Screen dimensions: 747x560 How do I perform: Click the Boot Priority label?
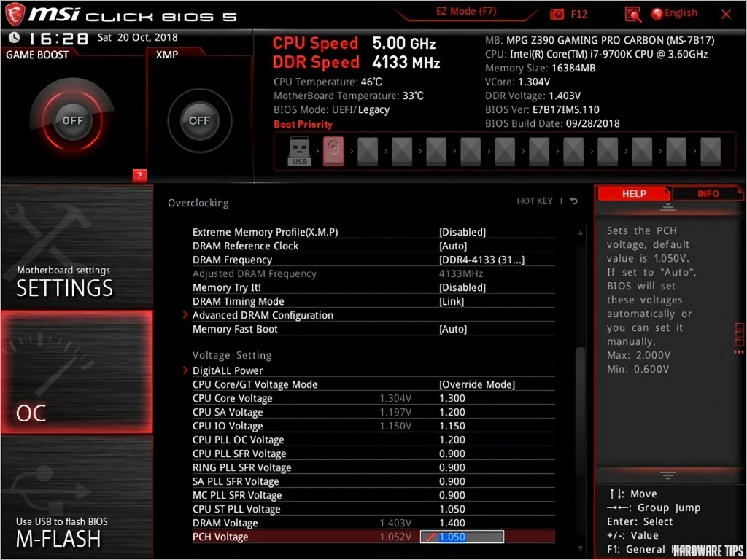point(303,124)
